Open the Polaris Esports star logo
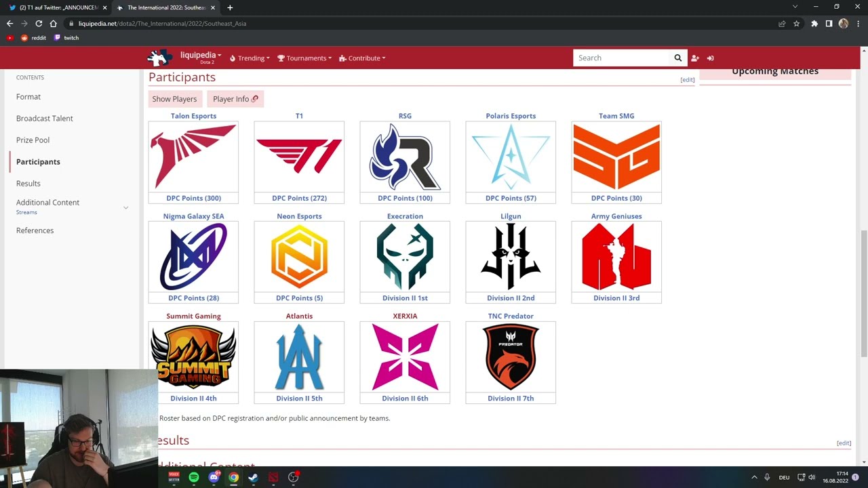Image resolution: width=868 pixels, height=488 pixels. (x=511, y=157)
